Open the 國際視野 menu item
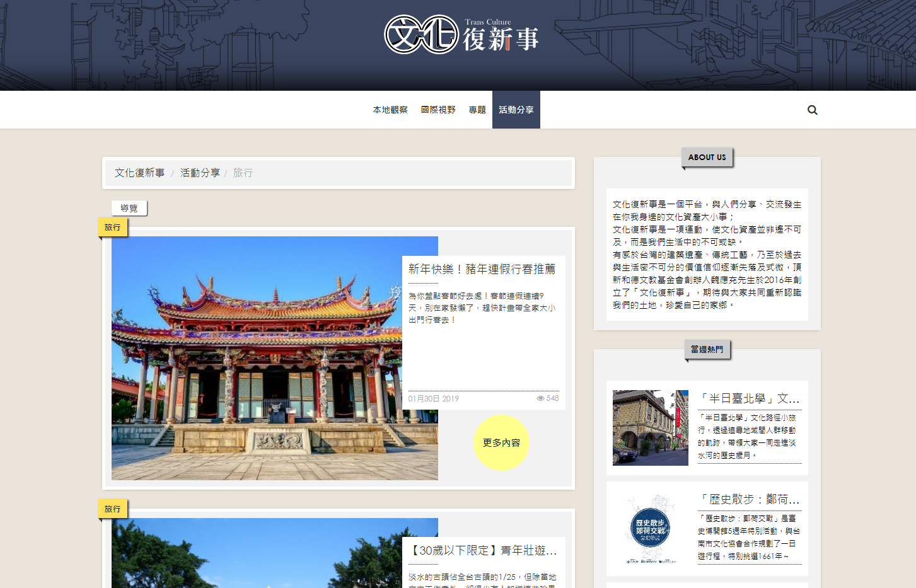This screenshot has height=588, width=916. [x=438, y=110]
